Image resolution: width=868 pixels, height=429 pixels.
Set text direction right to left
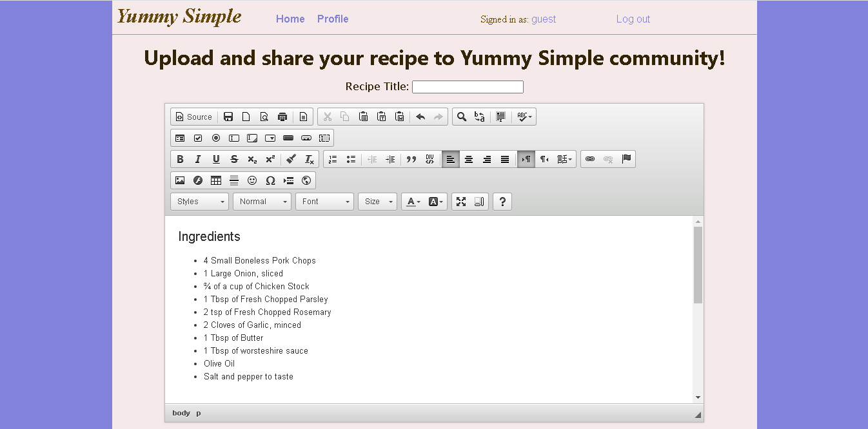tap(544, 159)
